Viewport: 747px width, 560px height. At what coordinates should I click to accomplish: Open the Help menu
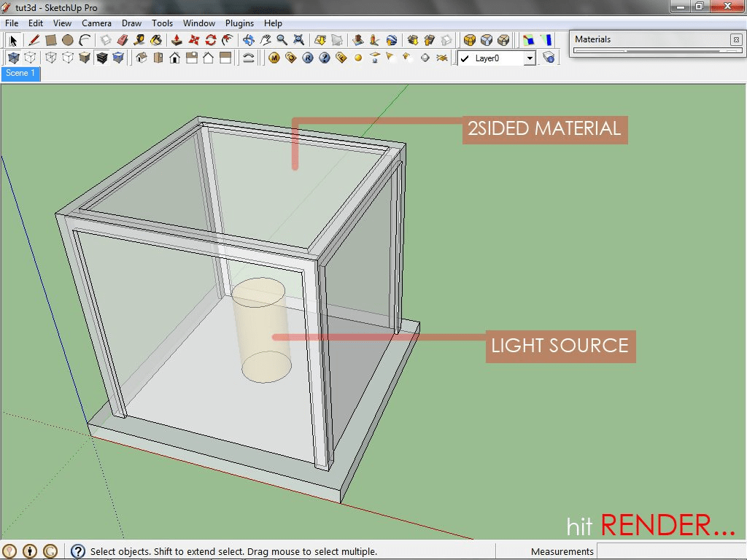273,23
